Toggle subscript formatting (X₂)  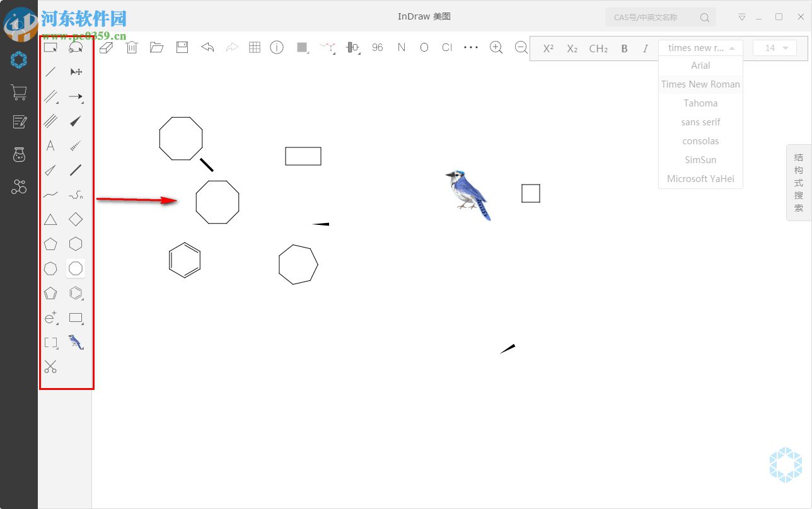click(x=572, y=48)
